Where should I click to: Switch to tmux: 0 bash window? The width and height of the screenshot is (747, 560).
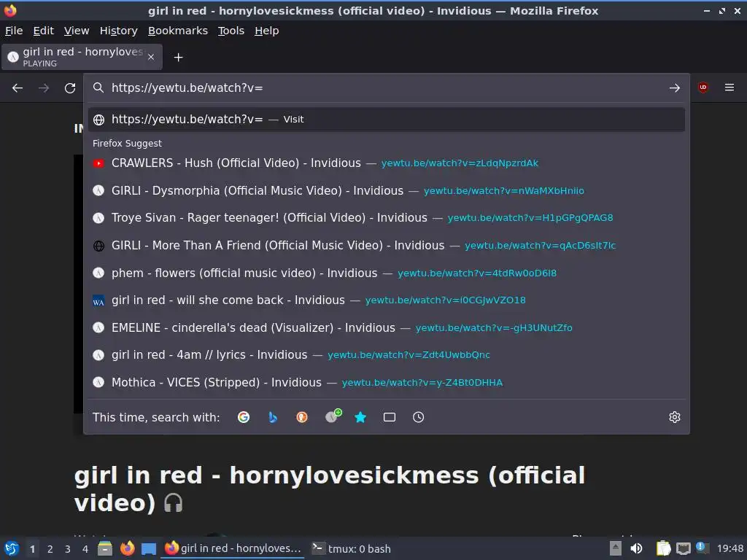click(351, 548)
